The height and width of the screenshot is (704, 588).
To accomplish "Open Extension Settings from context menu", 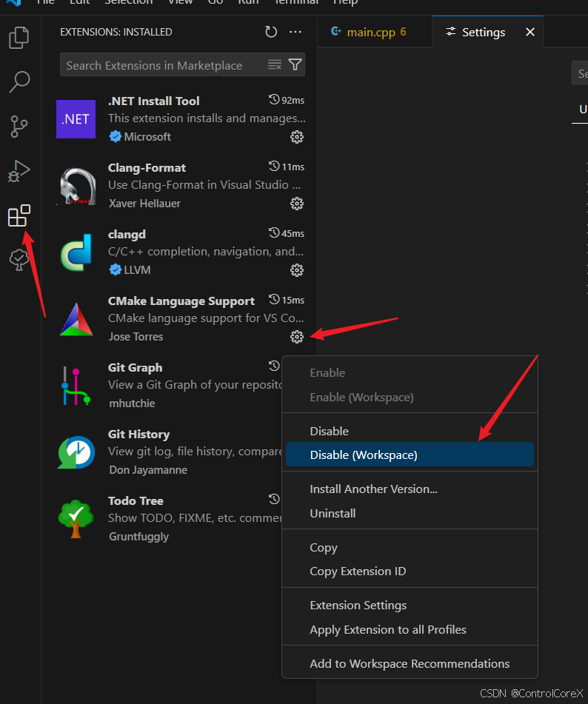I will (410, 606).
